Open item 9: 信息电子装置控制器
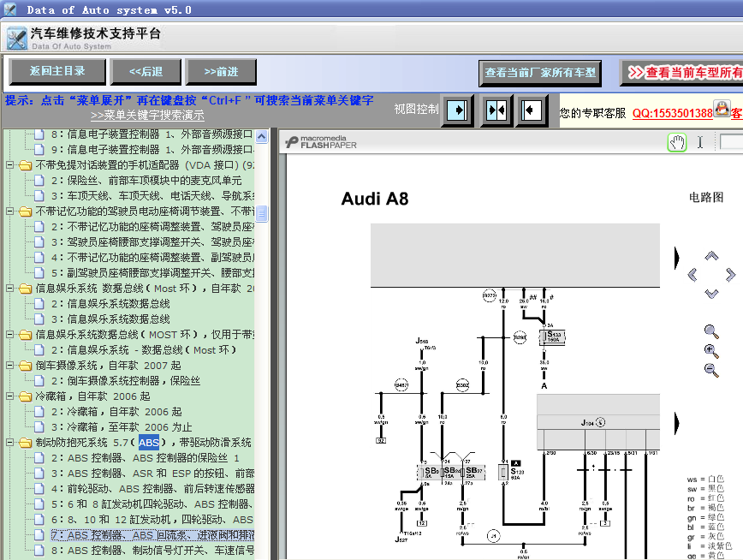Screen dimensions: 743x560 coord(152,149)
